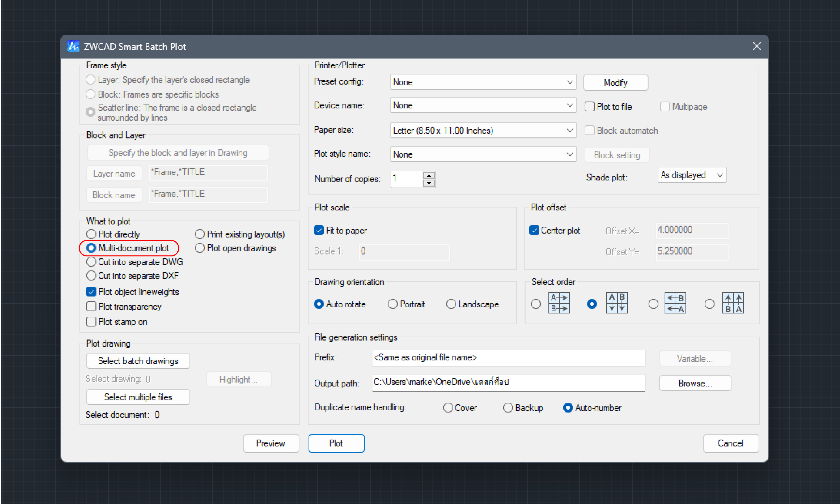
Task: Click the Plot button
Action: point(336,444)
